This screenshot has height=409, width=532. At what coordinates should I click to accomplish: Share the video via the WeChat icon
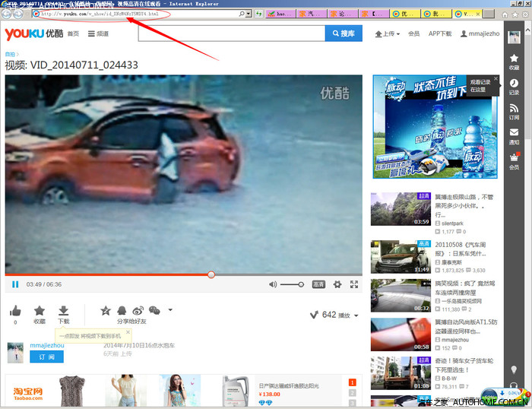(154, 310)
